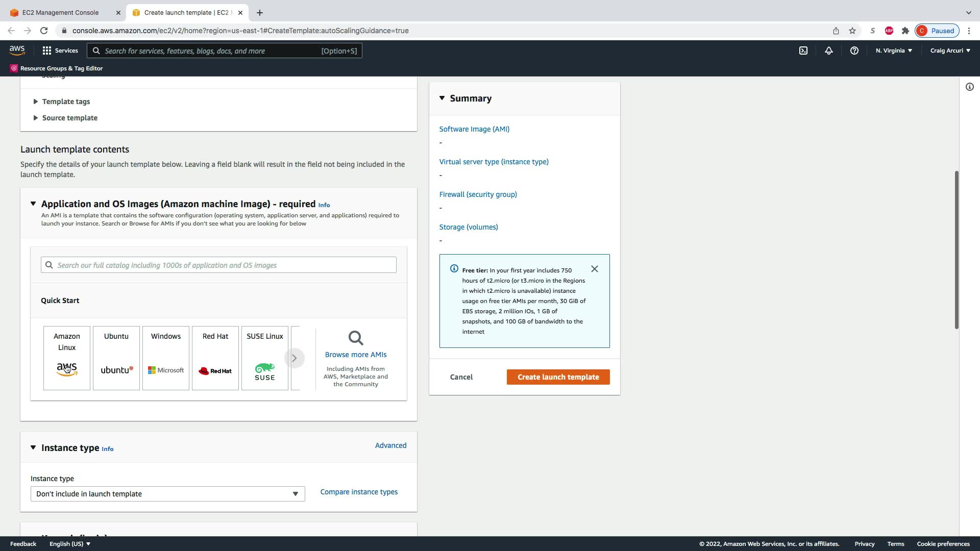This screenshot has height=551, width=980.
Task: Expand the Template tags section
Action: 66,102
